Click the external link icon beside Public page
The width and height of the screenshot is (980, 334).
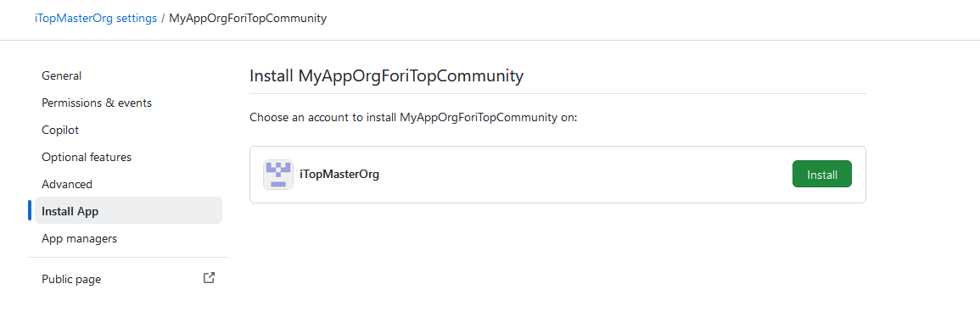[210, 278]
